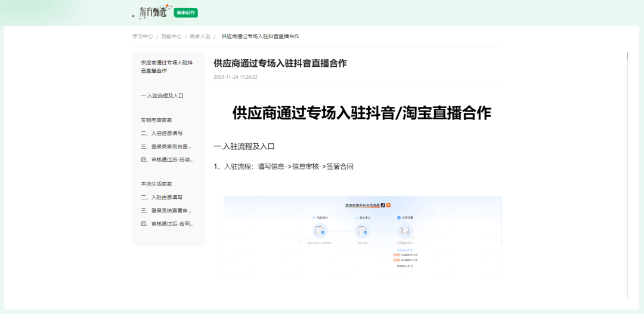The height and width of the screenshot is (314, 644).
Task: Click the article title above the timestamp
Action: [x=280, y=63]
